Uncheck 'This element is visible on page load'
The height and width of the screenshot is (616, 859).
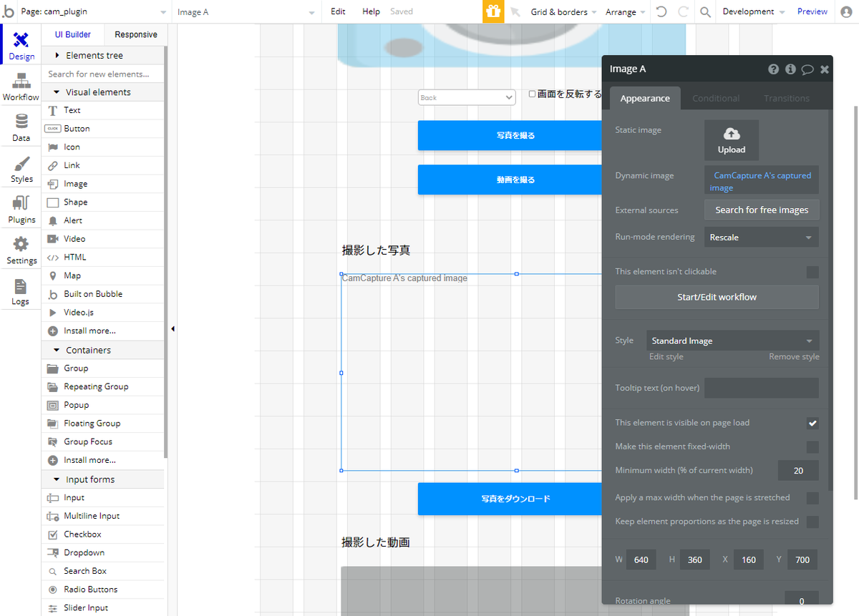coord(812,424)
